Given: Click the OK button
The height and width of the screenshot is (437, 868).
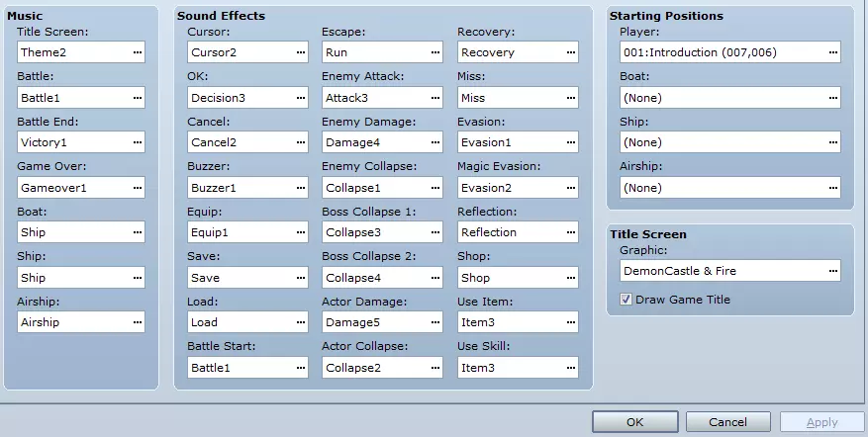Looking at the screenshot, I should tap(634, 422).
